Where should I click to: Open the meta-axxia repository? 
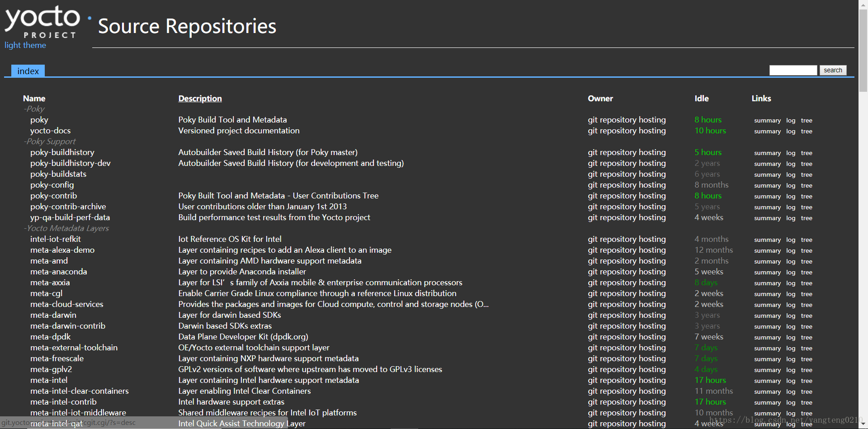[x=50, y=283]
